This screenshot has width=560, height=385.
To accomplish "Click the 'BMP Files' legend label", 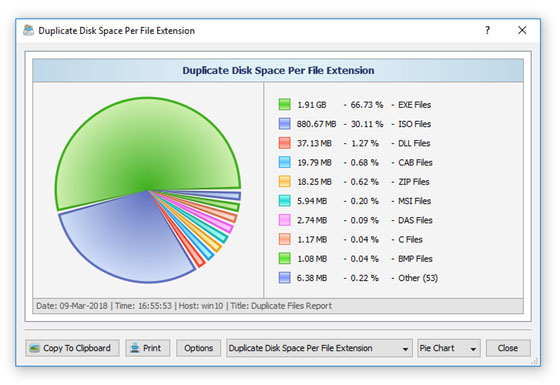I will click(415, 259).
